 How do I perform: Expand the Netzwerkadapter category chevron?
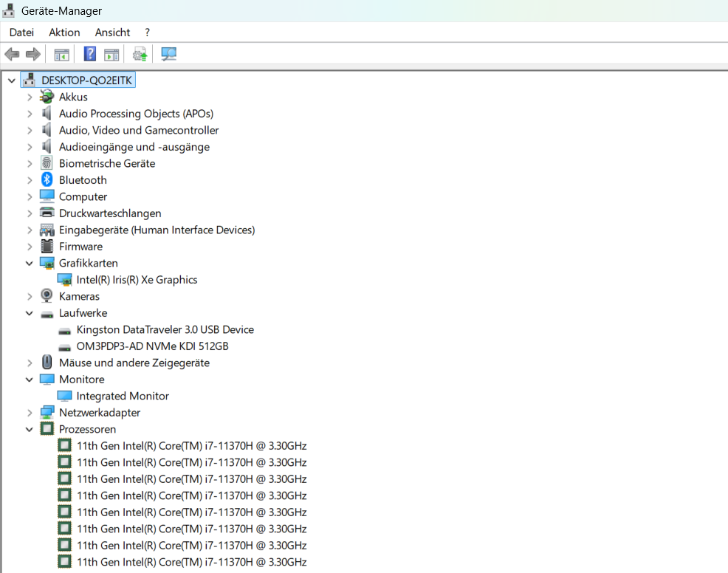tap(30, 413)
